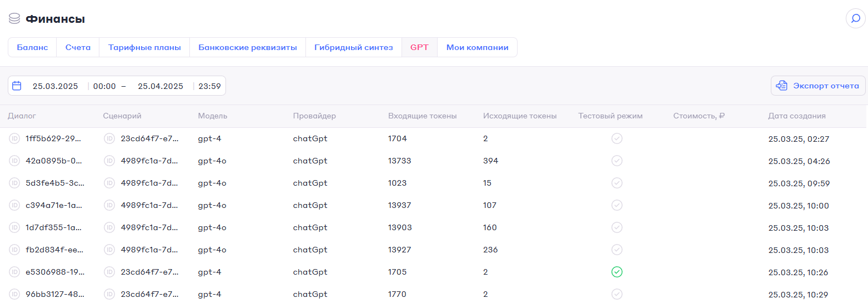Copy ID icon of dialog e5306988-19
This screenshot has height=308, width=868.
click(14, 272)
